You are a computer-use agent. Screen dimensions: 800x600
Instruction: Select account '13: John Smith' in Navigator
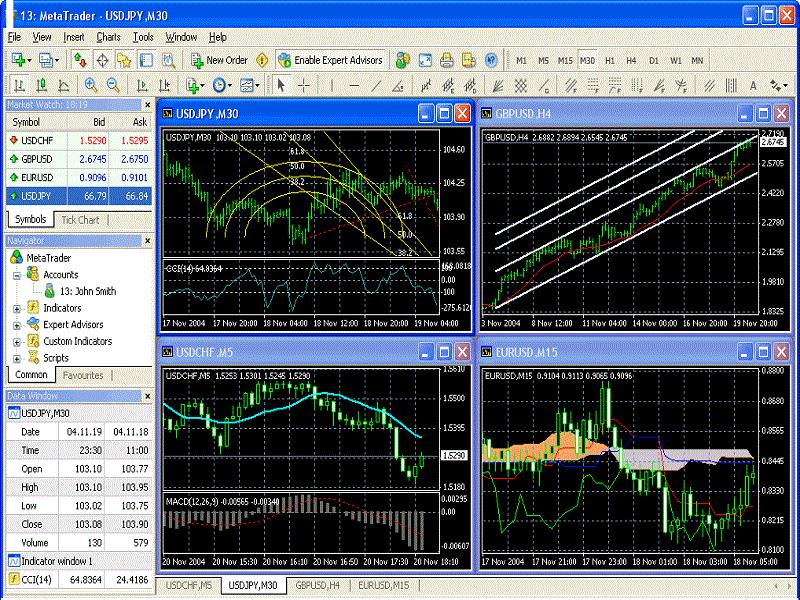(x=88, y=291)
